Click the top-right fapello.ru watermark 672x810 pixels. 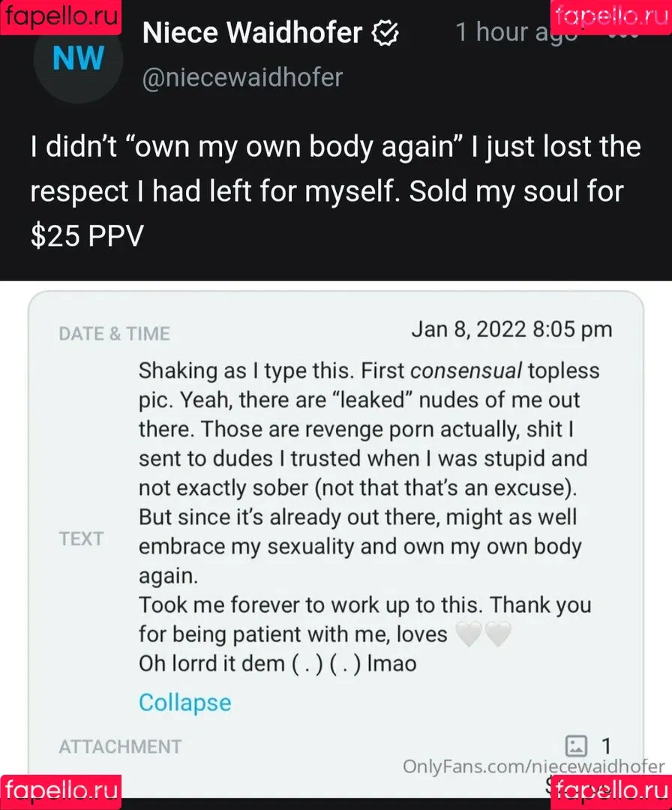(611, 17)
